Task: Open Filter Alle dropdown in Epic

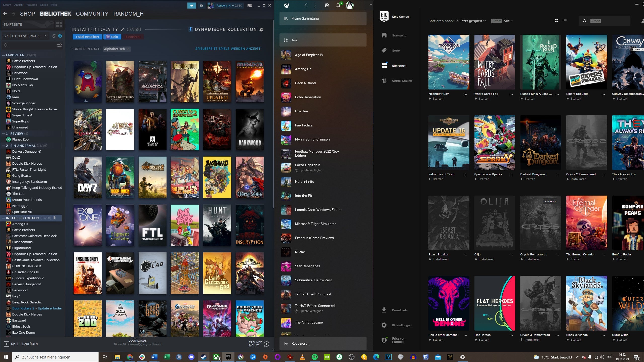Action: [x=508, y=21]
